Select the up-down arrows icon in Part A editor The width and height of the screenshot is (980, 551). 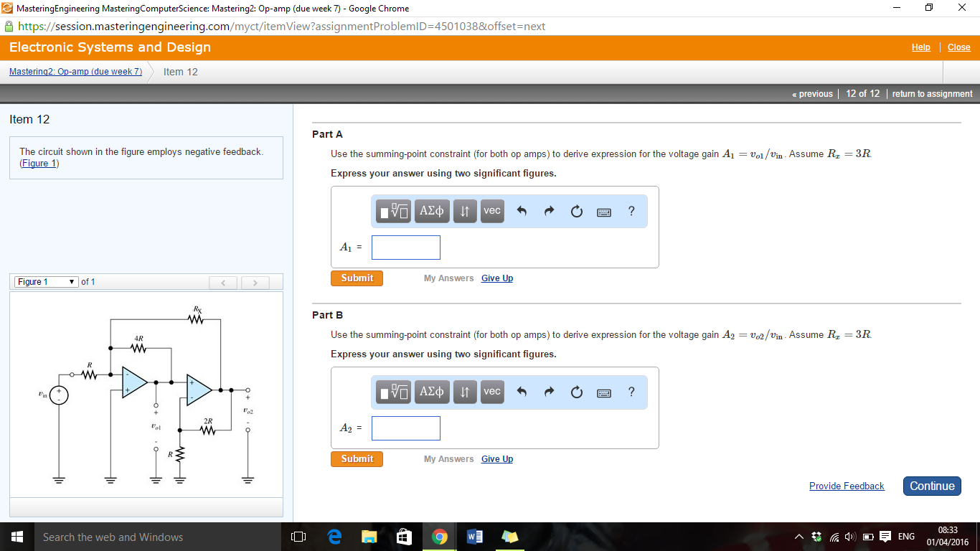coord(464,211)
